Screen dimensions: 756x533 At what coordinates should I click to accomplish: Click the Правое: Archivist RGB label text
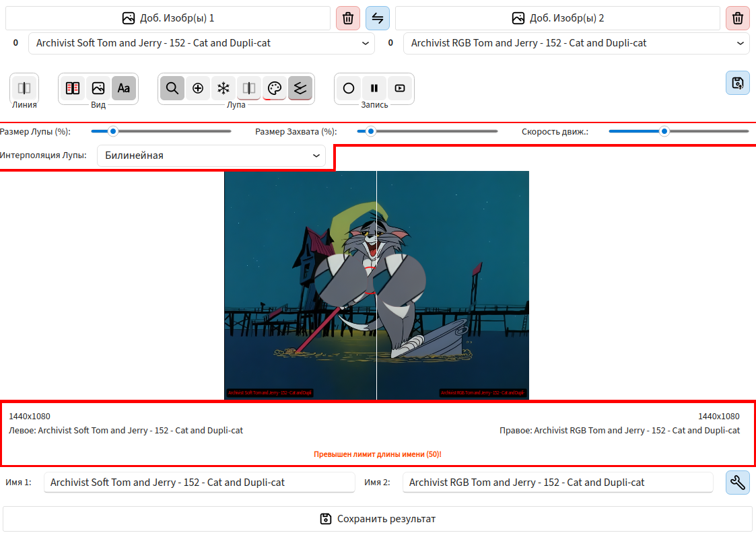coord(619,430)
